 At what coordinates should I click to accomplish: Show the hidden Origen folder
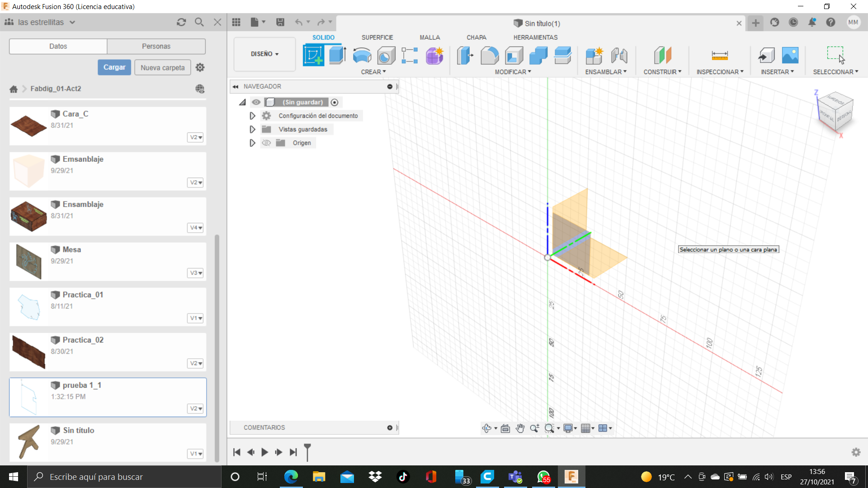266,143
